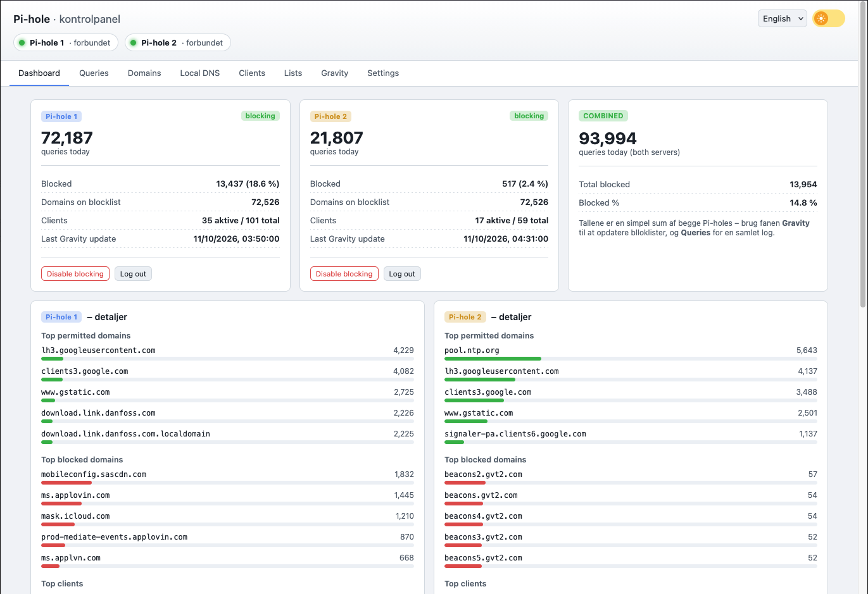Switch to the Dashboard tab
The height and width of the screenshot is (594, 868).
coord(39,73)
